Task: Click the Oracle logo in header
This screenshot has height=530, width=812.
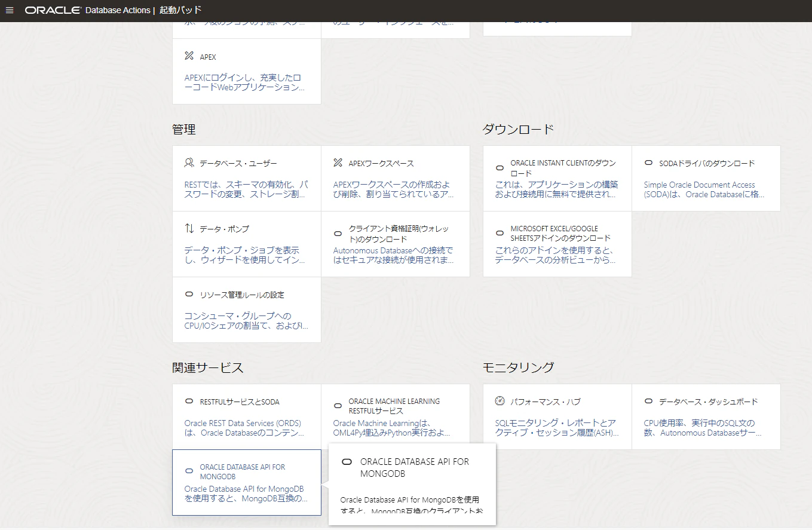Action: click(53, 11)
